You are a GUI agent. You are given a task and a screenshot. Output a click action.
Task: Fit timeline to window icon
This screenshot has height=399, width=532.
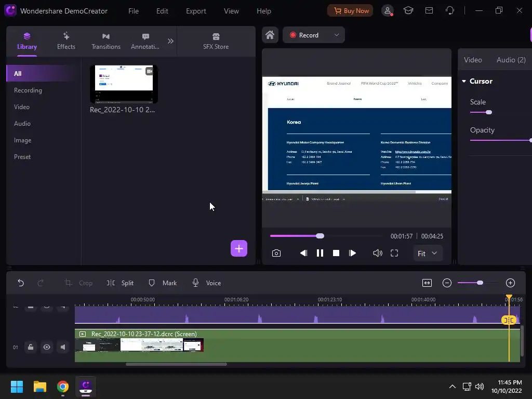click(x=427, y=283)
